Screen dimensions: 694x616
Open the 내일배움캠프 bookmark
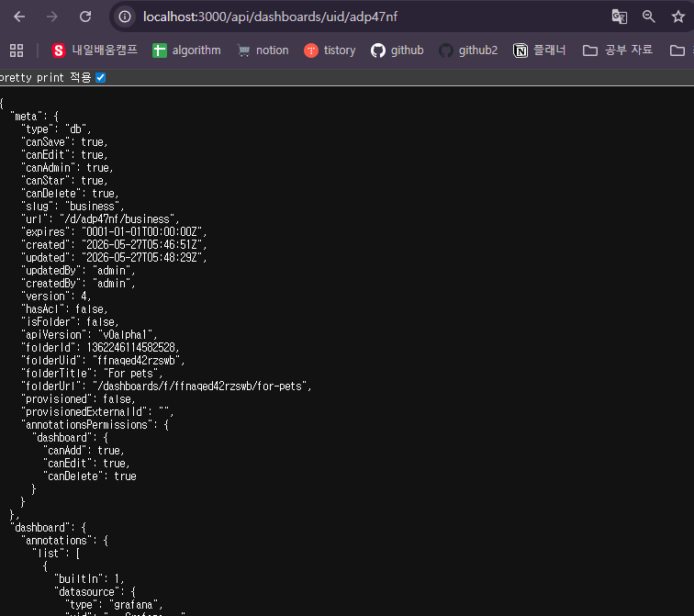coord(95,50)
